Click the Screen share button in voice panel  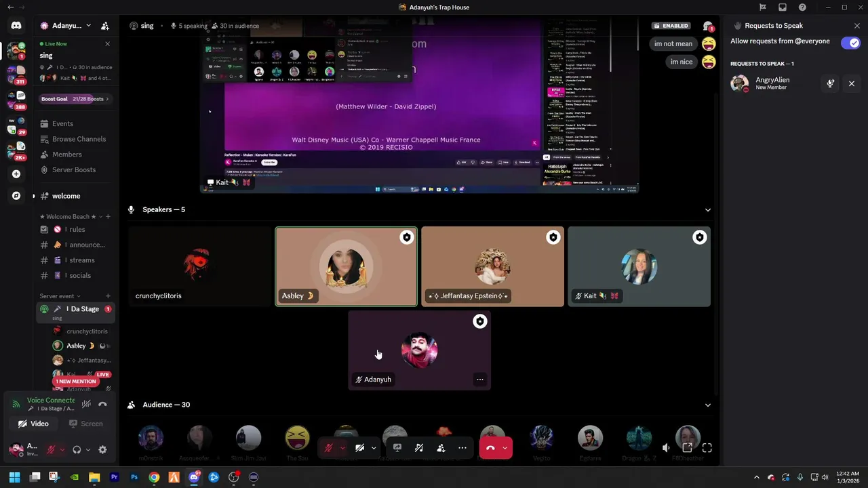click(x=86, y=424)
